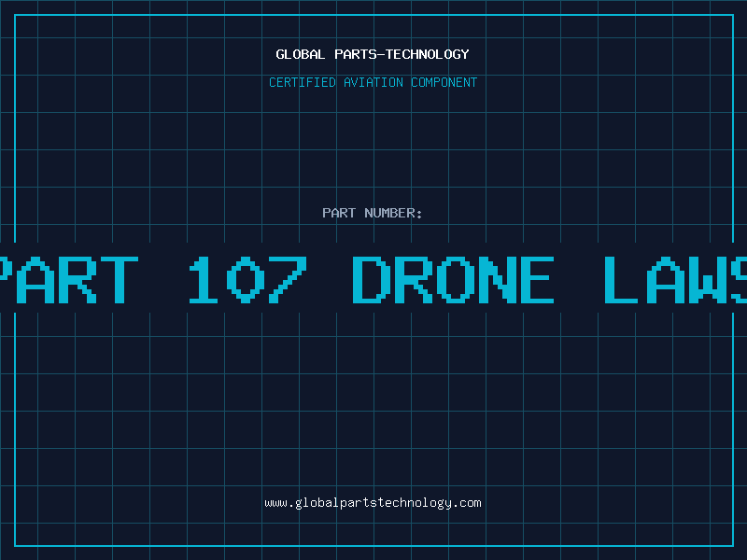Click the word PARTS-TECHNOLOGY in the heading
Image resolution: width=747 pixels, height=560 pixels.
click(x=402, y=54)
